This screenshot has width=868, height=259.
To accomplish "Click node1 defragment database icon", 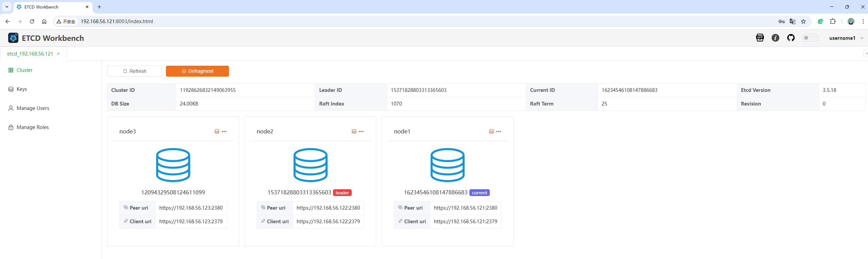I will click(x=491, y=131).
